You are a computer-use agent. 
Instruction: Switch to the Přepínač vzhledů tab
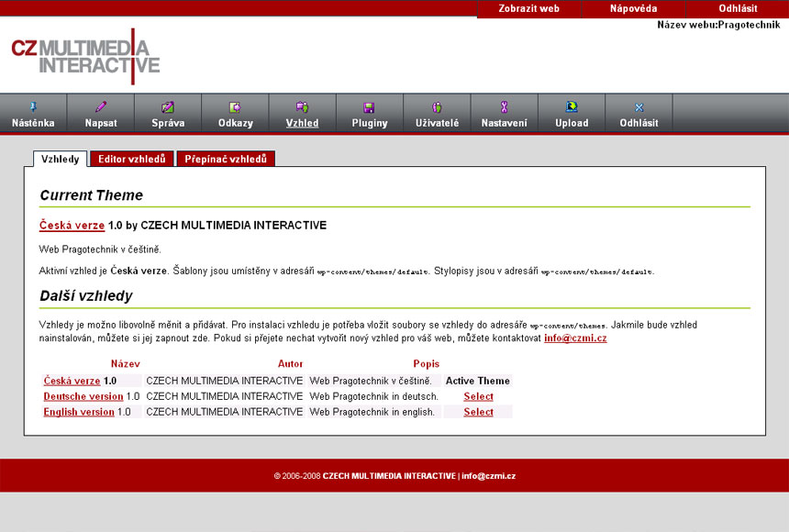click(x=226, y=159)
